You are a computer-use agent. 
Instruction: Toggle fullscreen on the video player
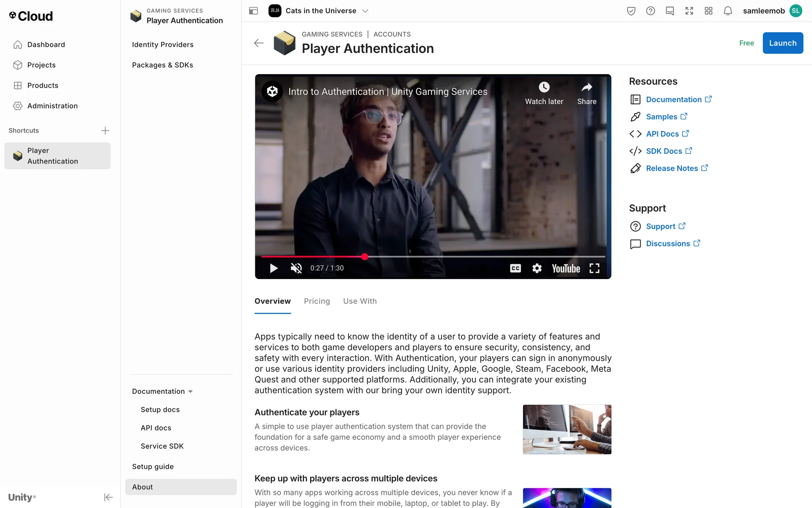point(594,268)
